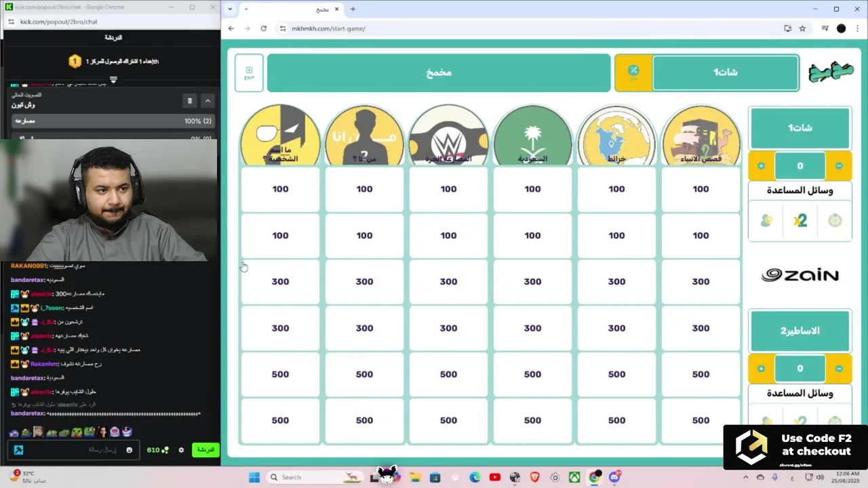This screenshot has width=868, height=488.
Task: Increase شات1 team score with plus icon
Action: (x=761, y=166)
